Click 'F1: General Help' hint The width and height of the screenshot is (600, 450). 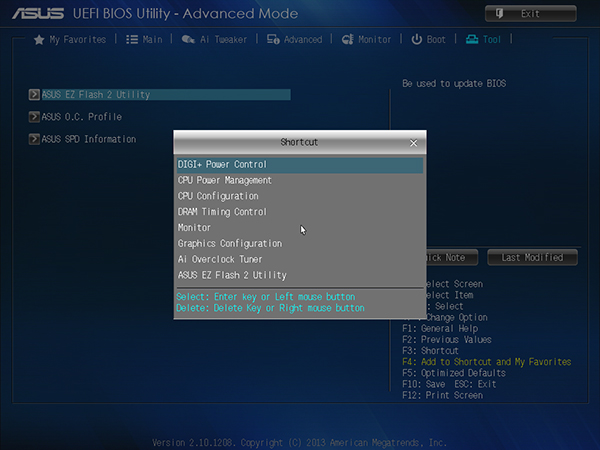(x=440, y=329)
